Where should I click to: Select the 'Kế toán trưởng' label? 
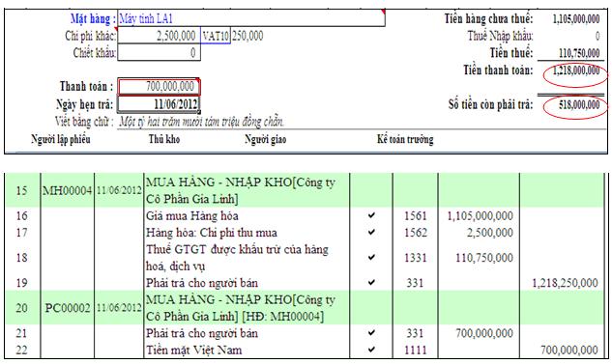click(x=405, y=139)
